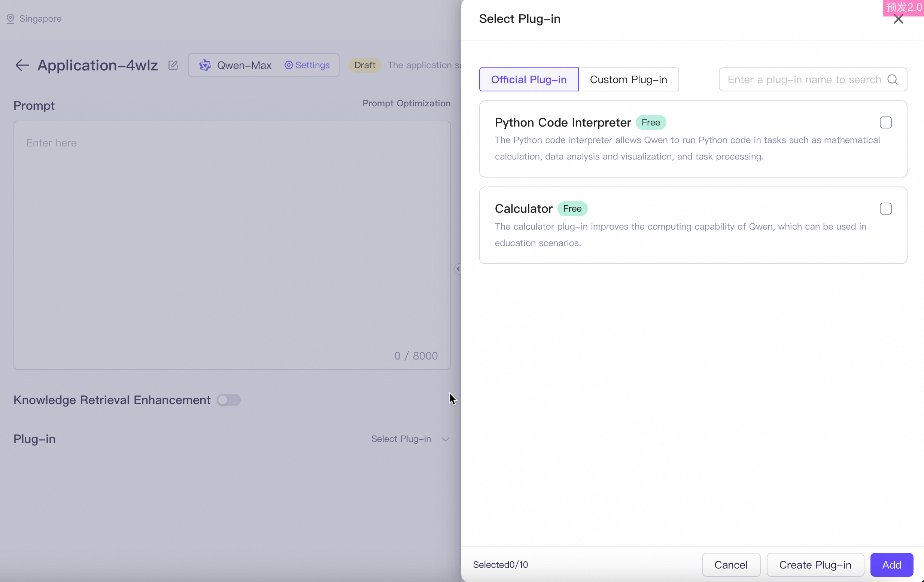Click the back arrow beside Application-4wlz
This screenshot has height=582, width=924.
[22, 65]
